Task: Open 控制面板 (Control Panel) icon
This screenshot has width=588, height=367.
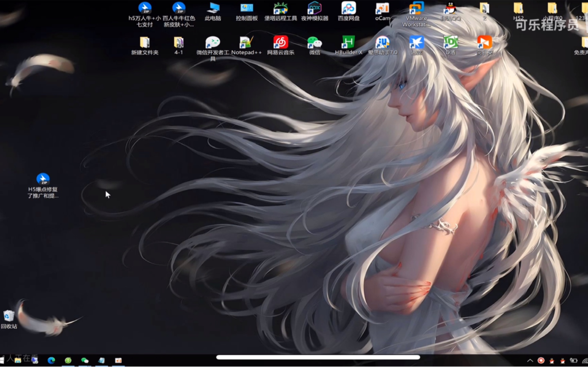Action: coord(247,12)
